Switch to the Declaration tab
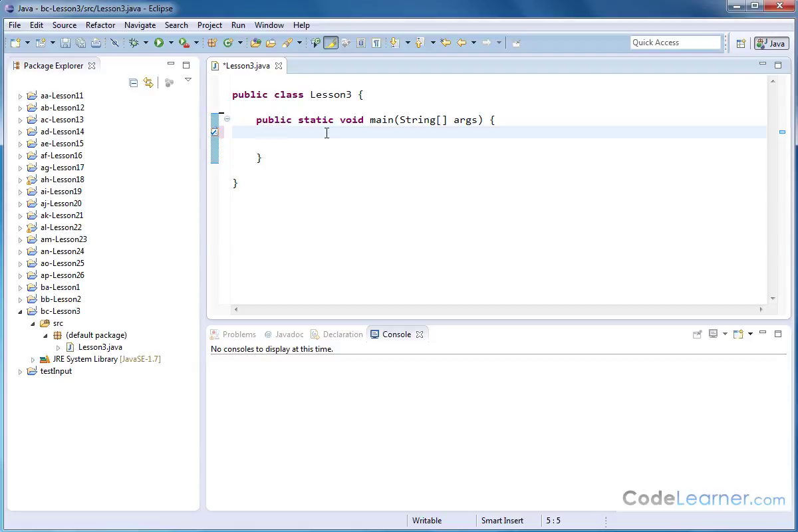 tap(336, 334)
